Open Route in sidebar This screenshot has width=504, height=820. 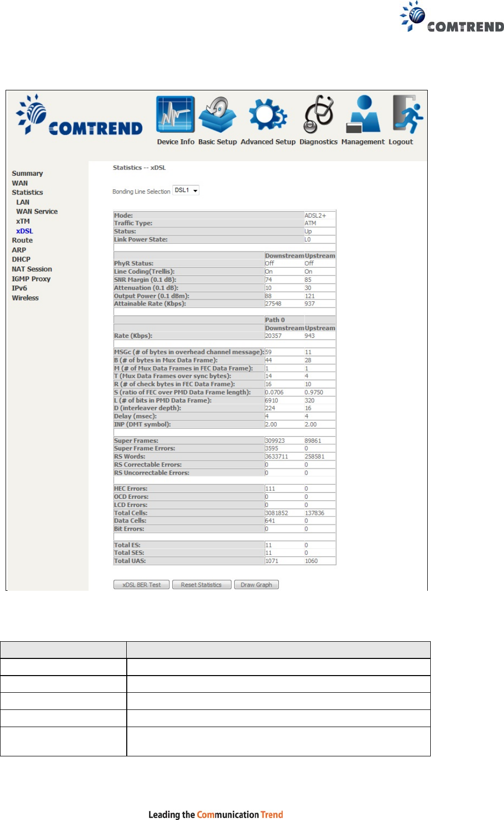(x=22, y=240)
